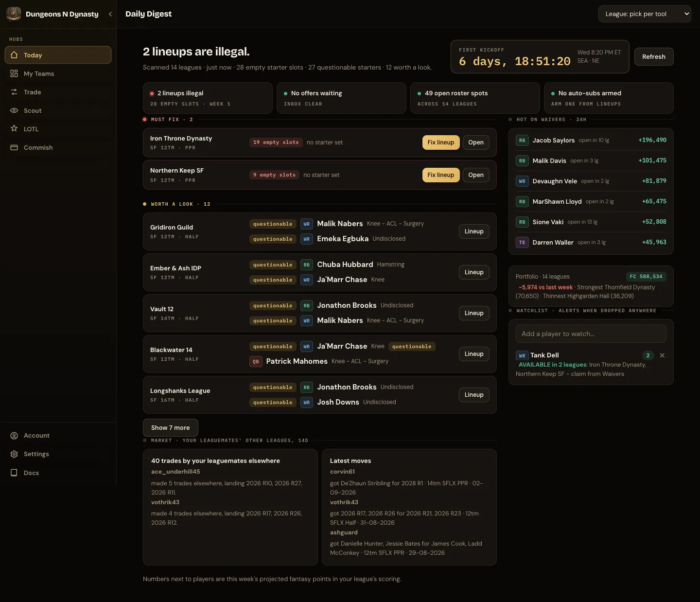
Task: Click the WR badge next to Devaughn Vele
Action: click(522, 181)
